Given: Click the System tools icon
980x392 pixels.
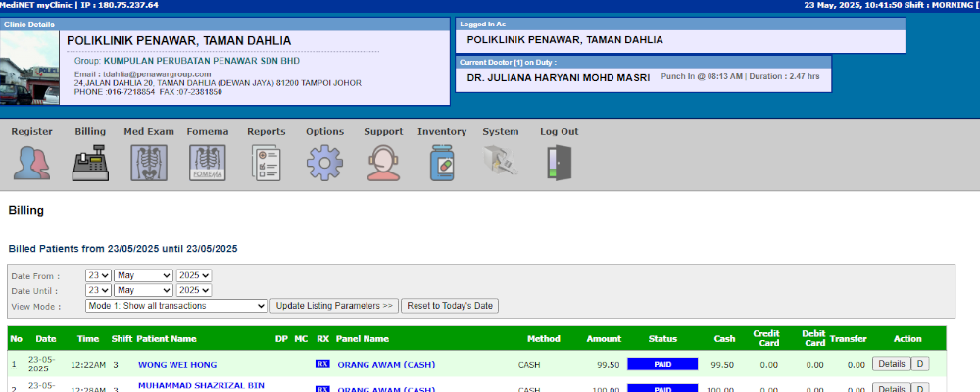Looking at the screenshot, I should (x=500, y=162).
